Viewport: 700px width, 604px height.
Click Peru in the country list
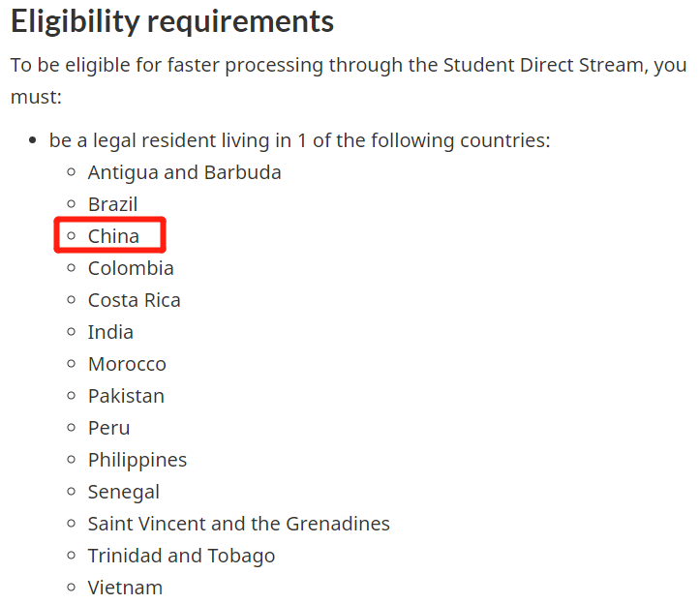[108, 428]
